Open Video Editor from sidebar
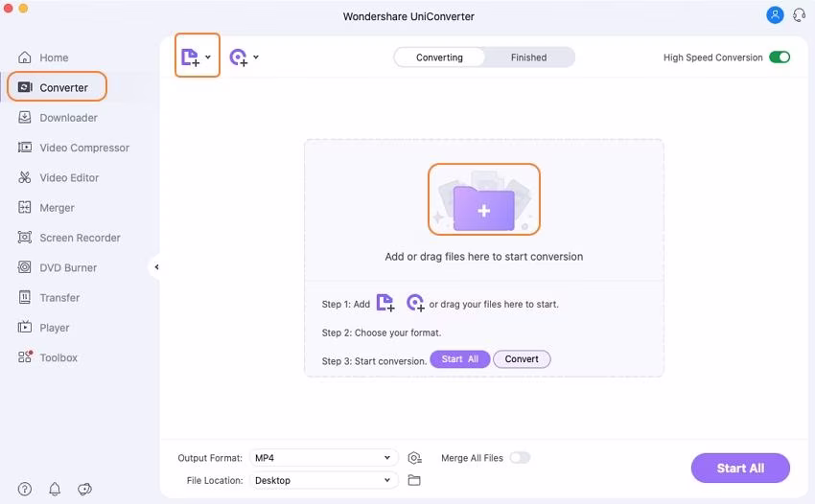Viewport: 815px width, 504px height. click(58, 177)
